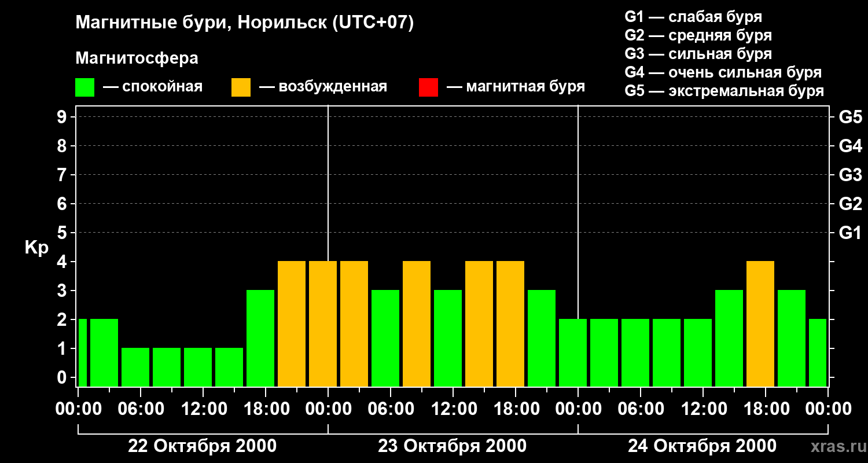Click 'G1 — слабая буря' legend line
Screen dimensions: 868x463
click(x=693, y=17)
